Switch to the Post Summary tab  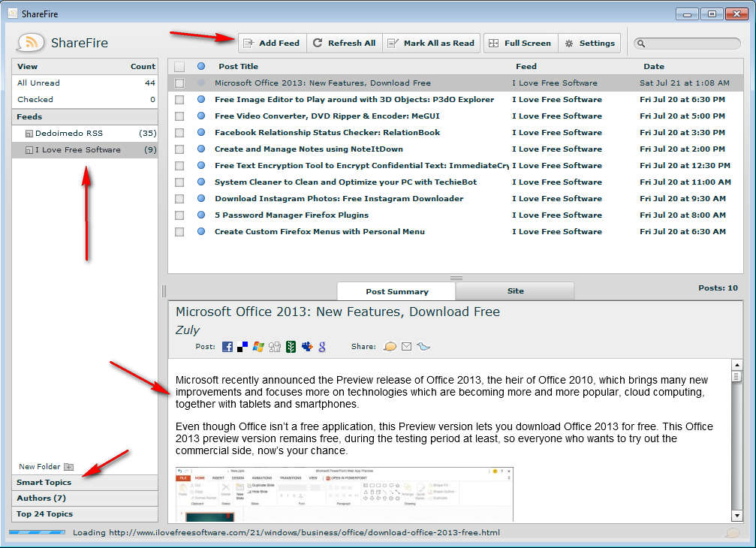(x=396, y=291)
